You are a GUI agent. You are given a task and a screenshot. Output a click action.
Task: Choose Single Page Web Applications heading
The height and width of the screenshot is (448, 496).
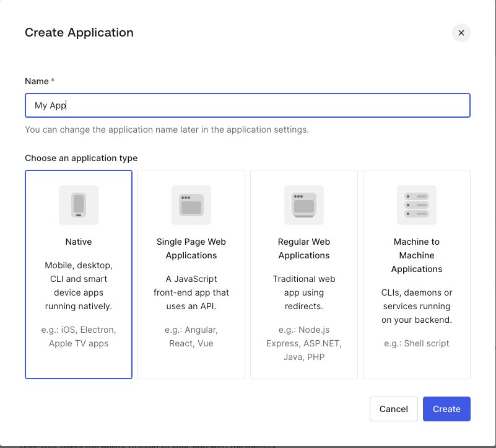191,248
